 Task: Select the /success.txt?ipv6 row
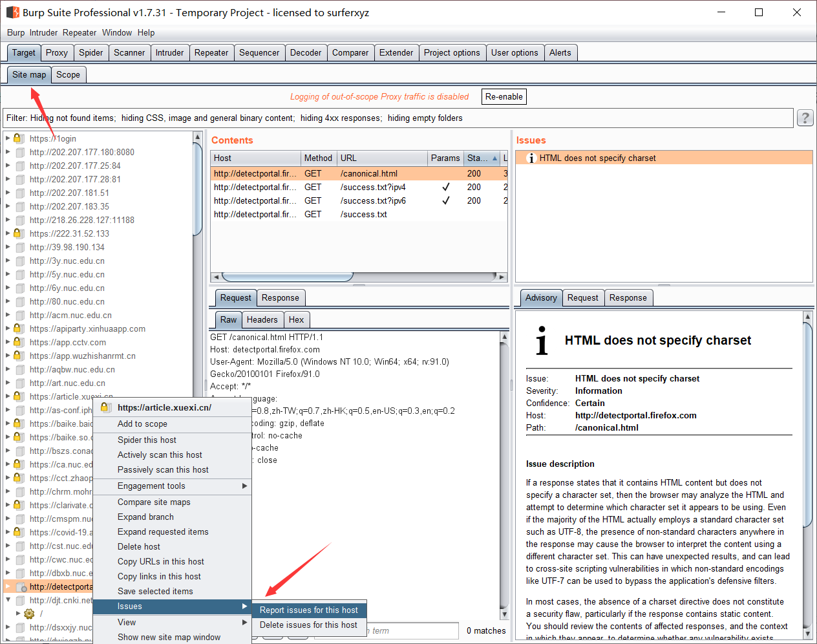point(359,200)
